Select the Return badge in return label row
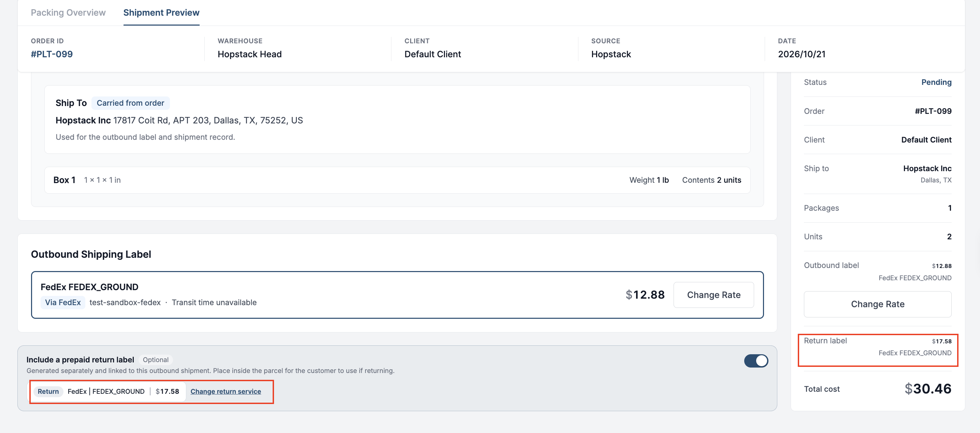Screen dimensions: 980x433 point(48,391)
